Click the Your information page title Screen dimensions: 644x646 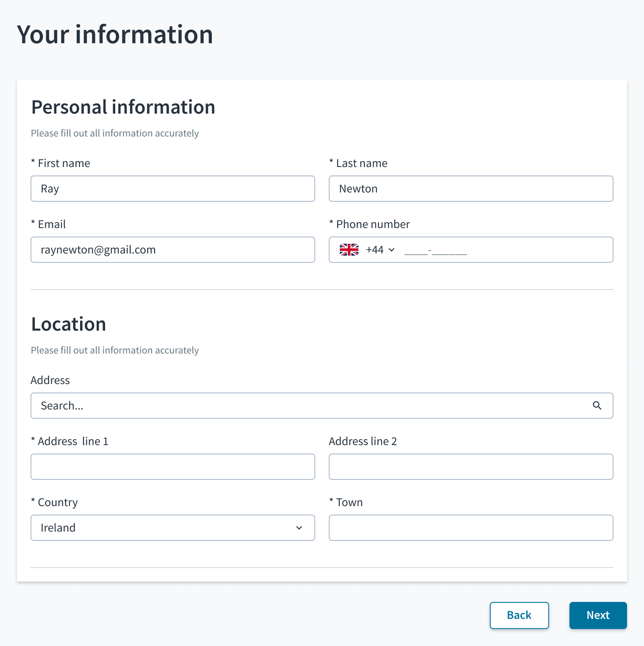(x=115, y=34)
